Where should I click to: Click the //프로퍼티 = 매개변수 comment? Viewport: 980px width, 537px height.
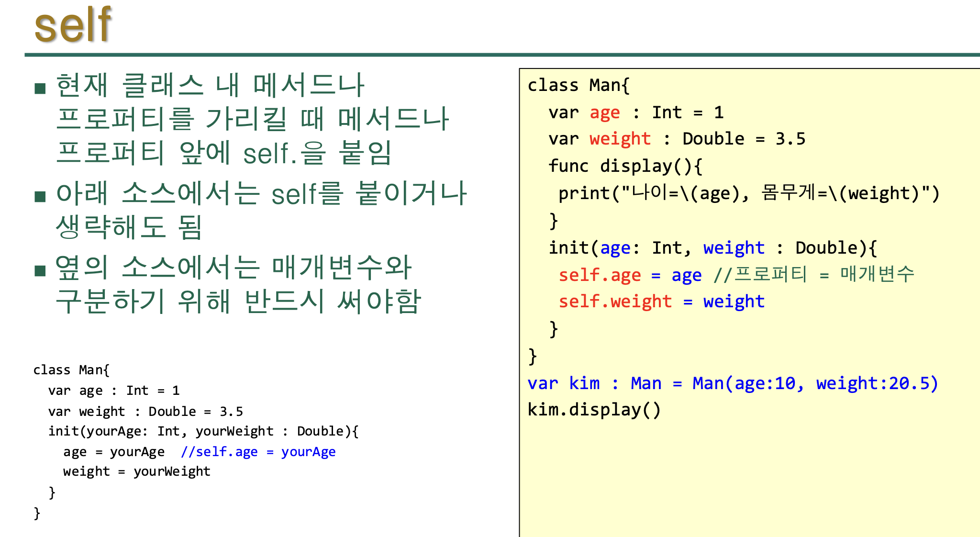tap(813, 275)
